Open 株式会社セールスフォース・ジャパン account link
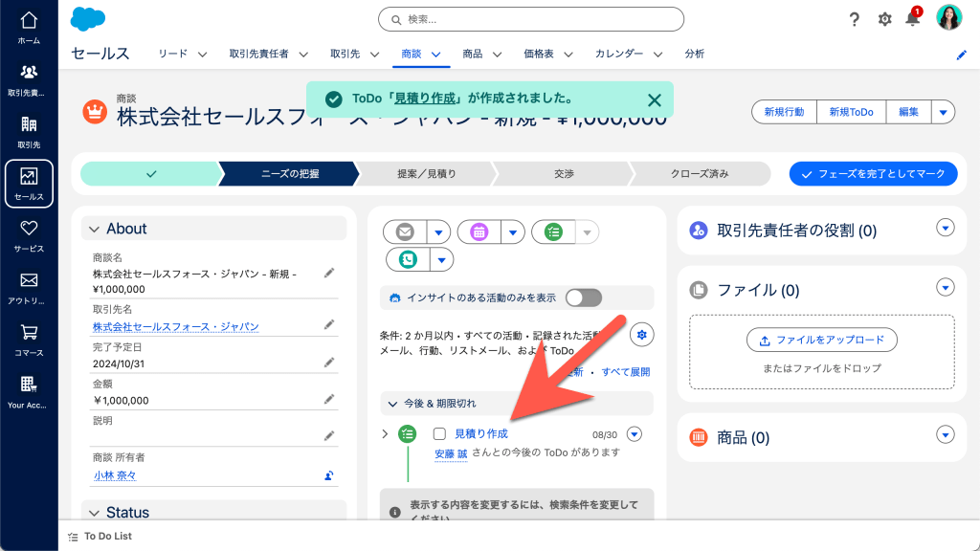 tap(176, 327)
